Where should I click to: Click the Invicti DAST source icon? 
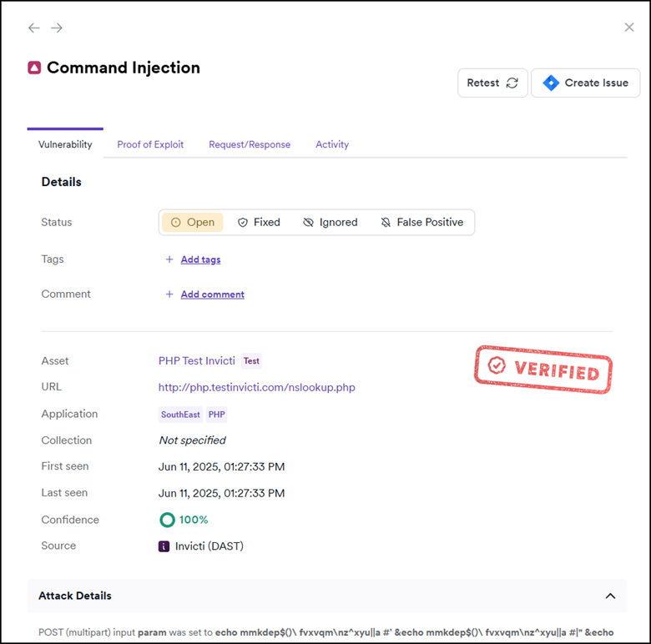pyautogui.click(x=164, y=546)
